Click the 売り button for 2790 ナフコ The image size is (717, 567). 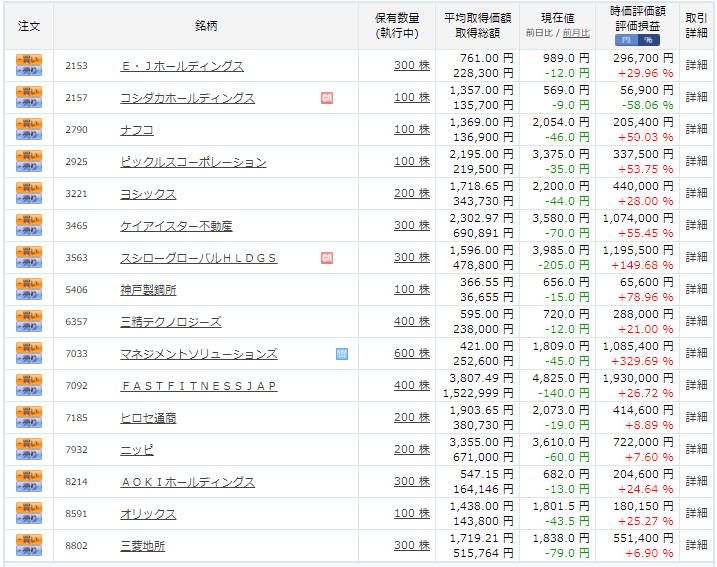tap(29, 135)
